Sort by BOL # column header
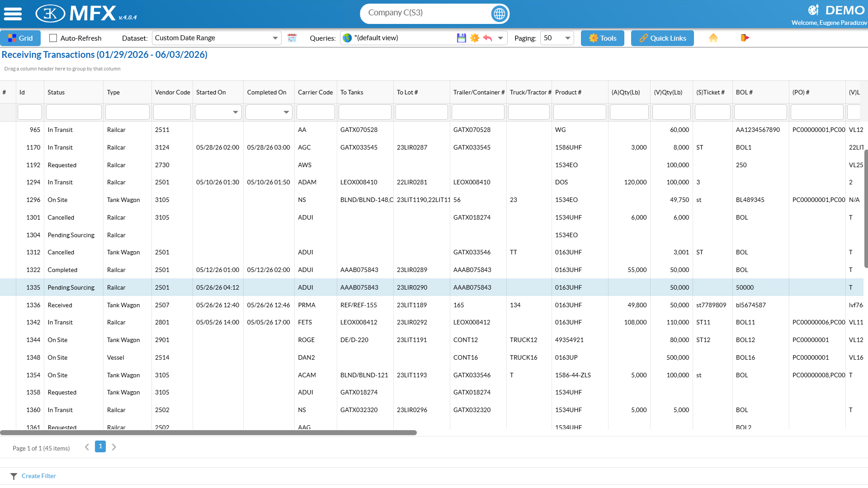The width and height of the screenshot is (868, 488). (760, 92)
